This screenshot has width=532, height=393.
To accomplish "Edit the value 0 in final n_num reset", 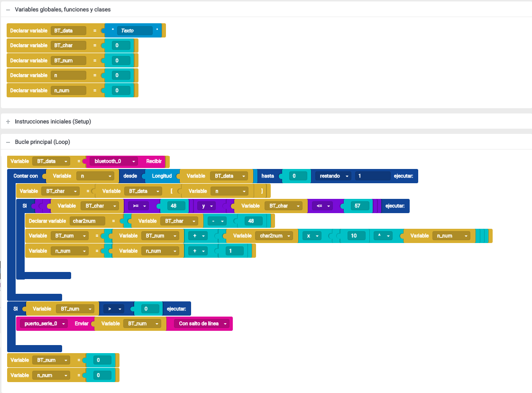I will 103,375.
